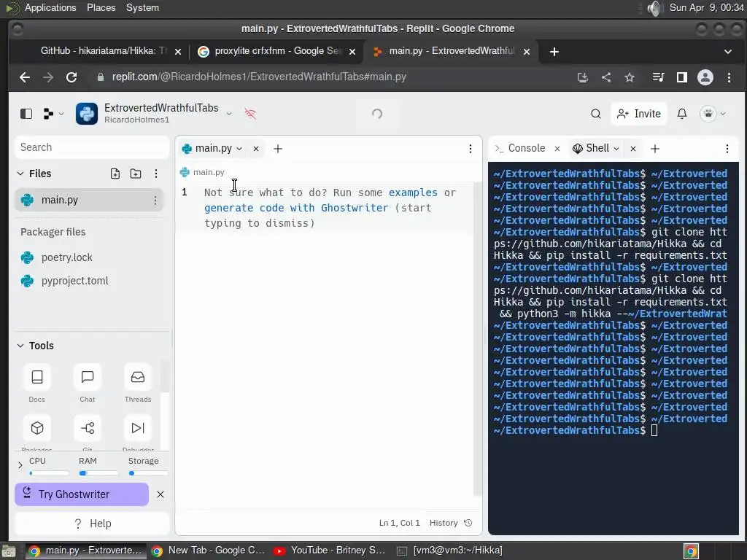Click generate code with Ghostwriter link
Viewport: 747px width, 560px height.
click(x=296, y=208)
